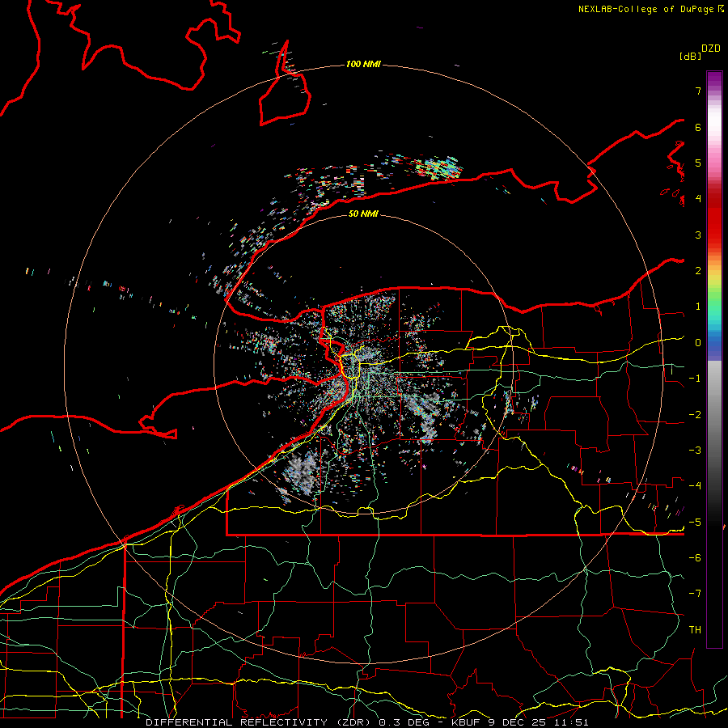The width and height of the screenshot is (728, 728).
Task: Click the -7 value on color scale
Action: [x=695, y=594]
